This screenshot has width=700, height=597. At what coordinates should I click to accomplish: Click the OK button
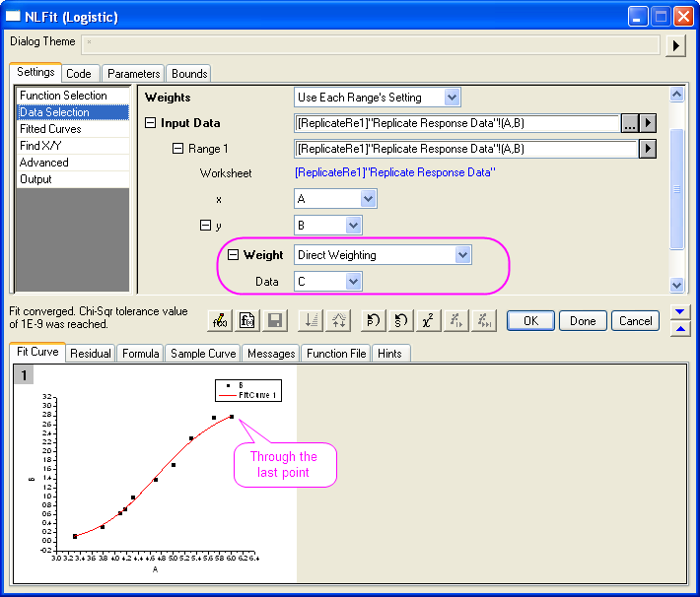530,321
